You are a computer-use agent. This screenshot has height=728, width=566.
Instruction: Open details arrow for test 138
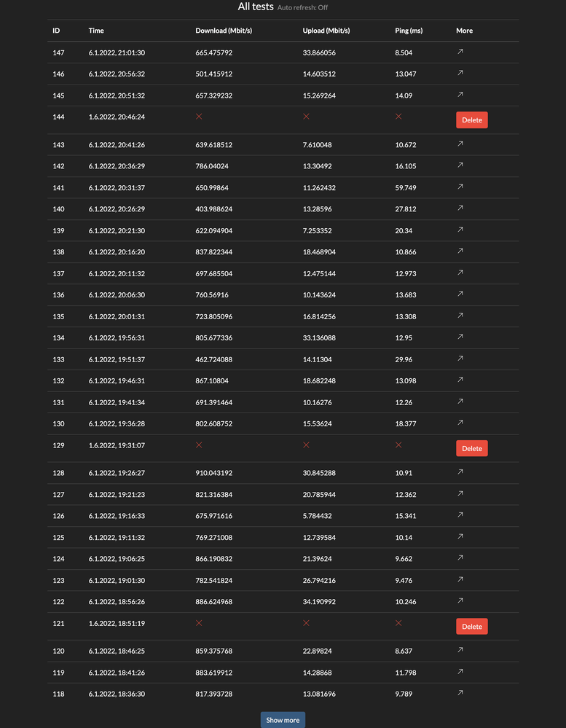tap(460, 251)
